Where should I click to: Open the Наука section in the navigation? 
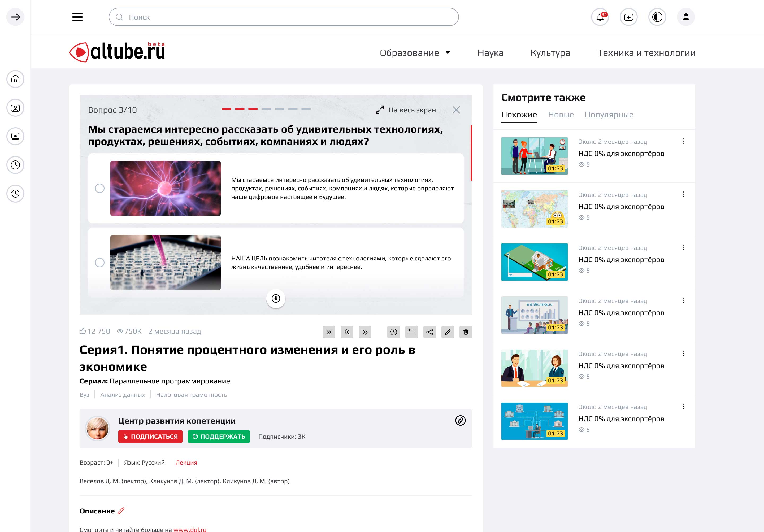tap(490, 53)
